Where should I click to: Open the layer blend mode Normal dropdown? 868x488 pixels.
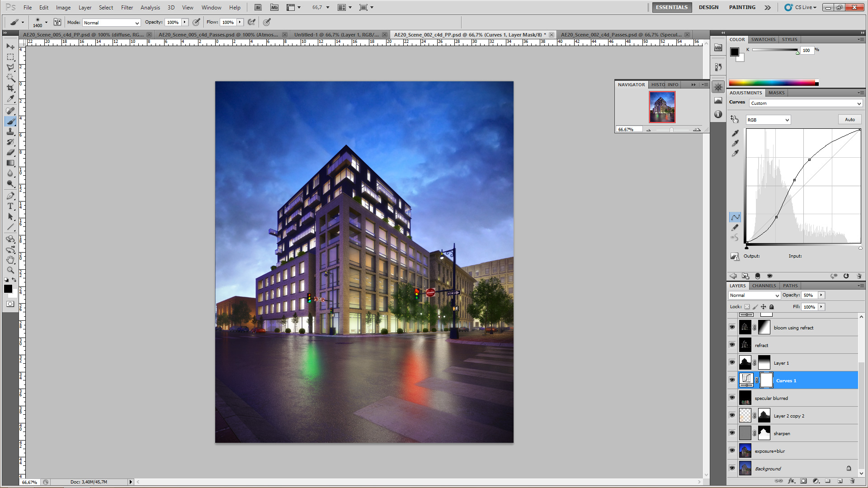pyautogui.click(x=754, y=295)
